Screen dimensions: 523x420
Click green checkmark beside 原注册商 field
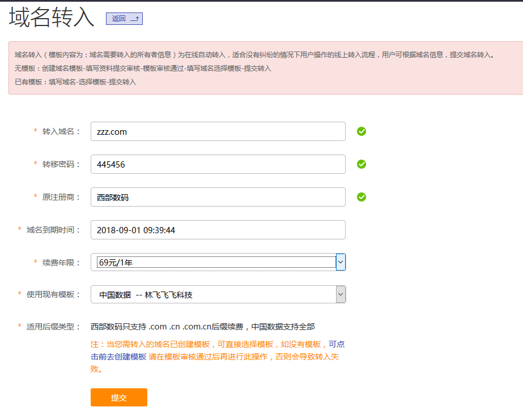click(x=362, y=197)
